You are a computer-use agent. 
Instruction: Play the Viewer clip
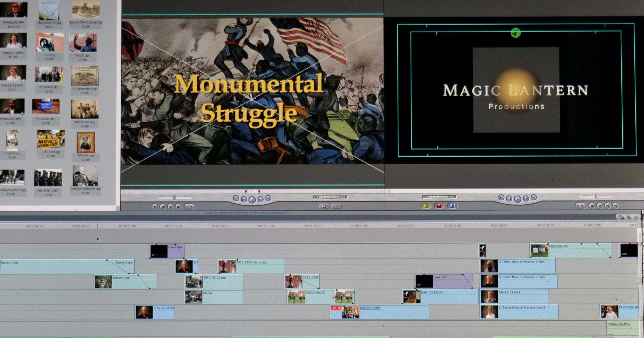click(x=252, y=200)
